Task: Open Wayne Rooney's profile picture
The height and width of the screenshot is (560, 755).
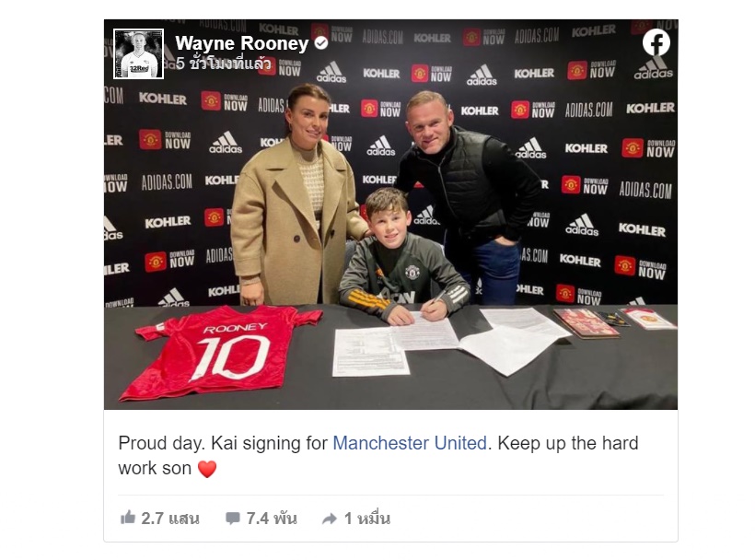Action: tap(139, 54)
